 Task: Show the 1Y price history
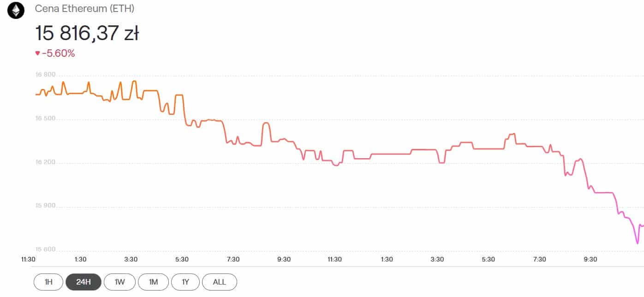tap(185, 282)
